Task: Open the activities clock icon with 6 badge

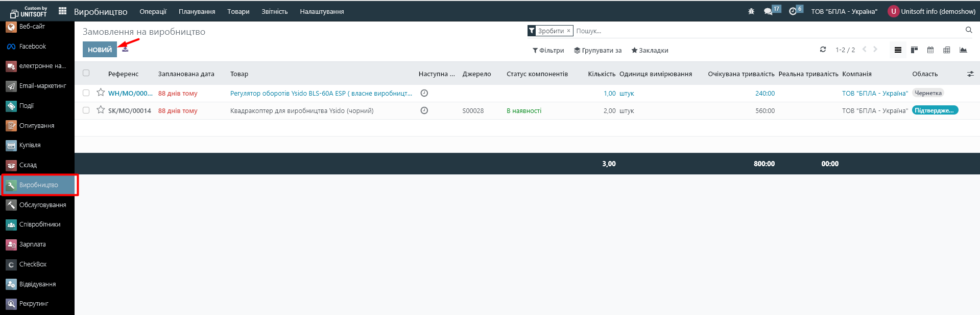Action: [x=793, y=11]
